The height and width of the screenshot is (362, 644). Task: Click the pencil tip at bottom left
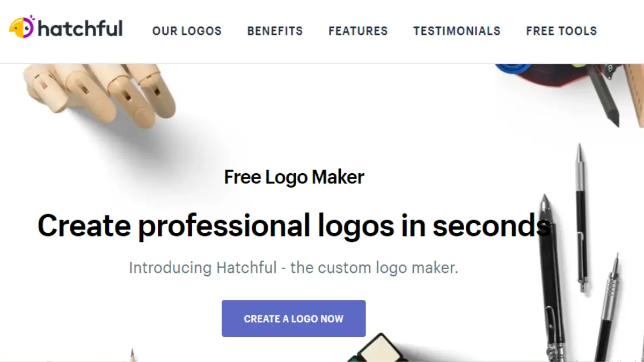coord(132,354)
